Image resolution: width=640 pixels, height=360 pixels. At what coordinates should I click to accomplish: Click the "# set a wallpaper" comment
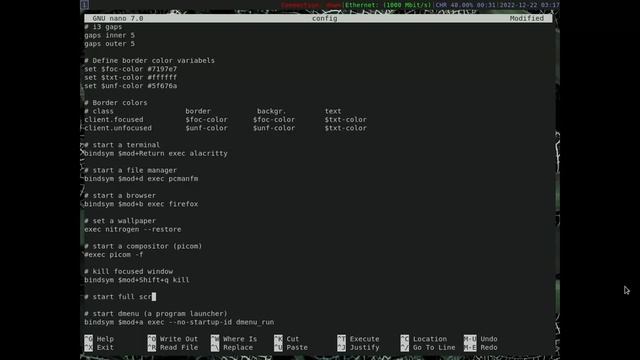[120, 221]
